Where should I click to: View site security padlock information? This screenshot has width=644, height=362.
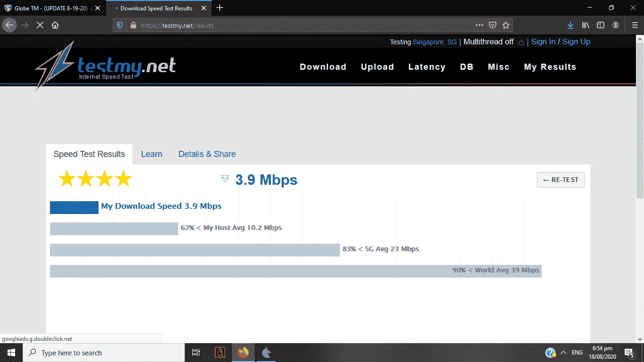tap(133, 25)
